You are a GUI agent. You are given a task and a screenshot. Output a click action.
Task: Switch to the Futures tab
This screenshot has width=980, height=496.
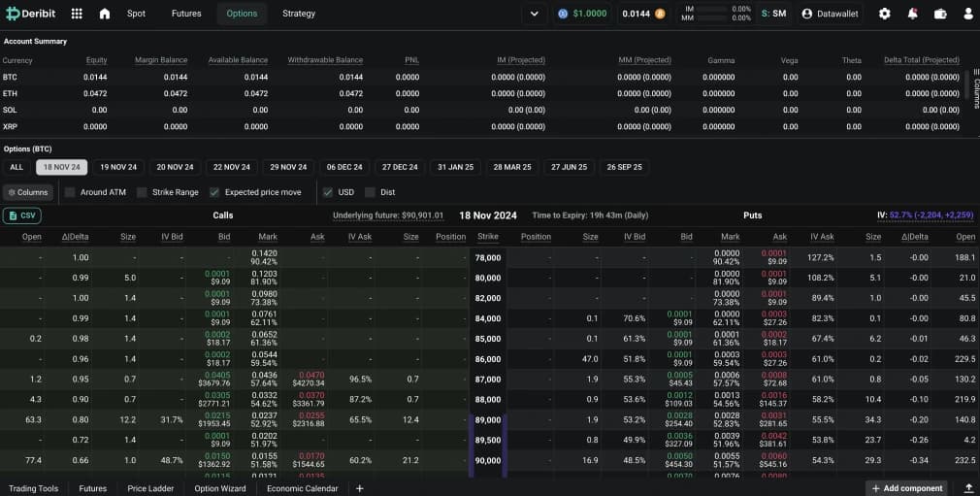[186, 14]
